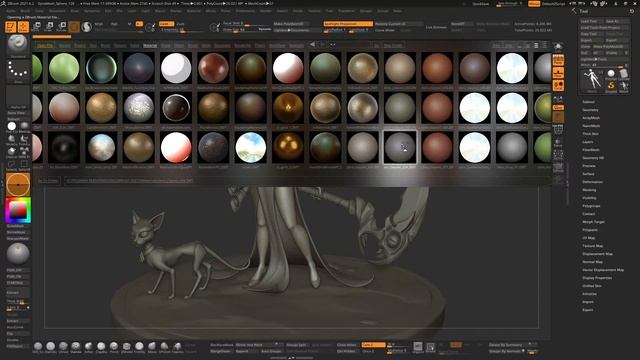The width and height of the screenshot is (640, 360).
Task: Click the Clone Mode button
Action: pyautogui.click(x=385, y=30)
